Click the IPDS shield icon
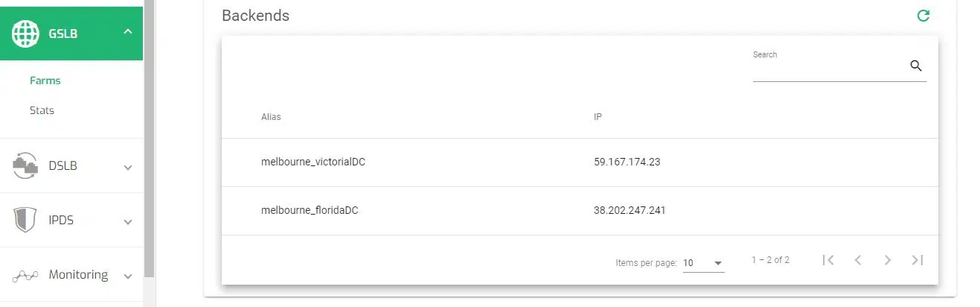The height and width of the screenshot is (307, 980). (x=25, y=221)
